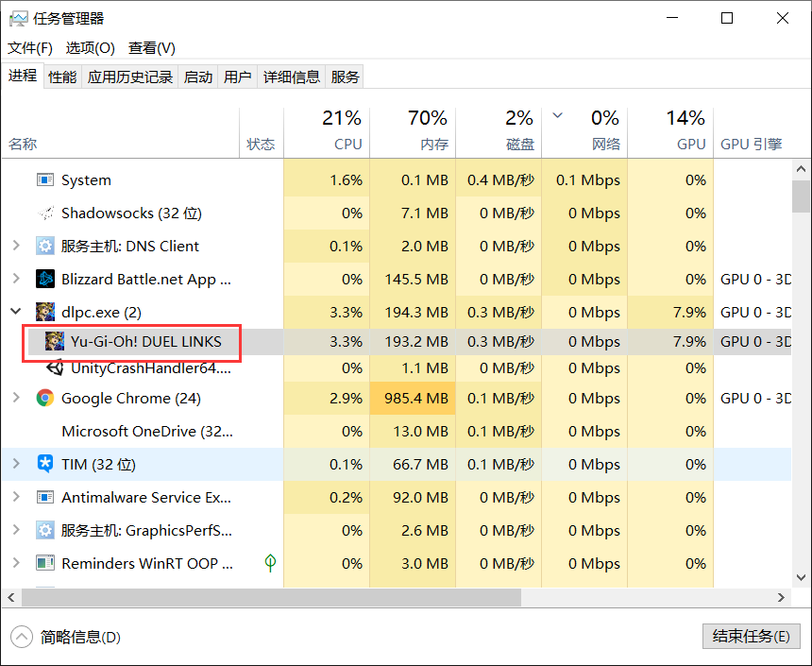Sort by the 状态 column header
Screen dimensions: 812x666
262,132
